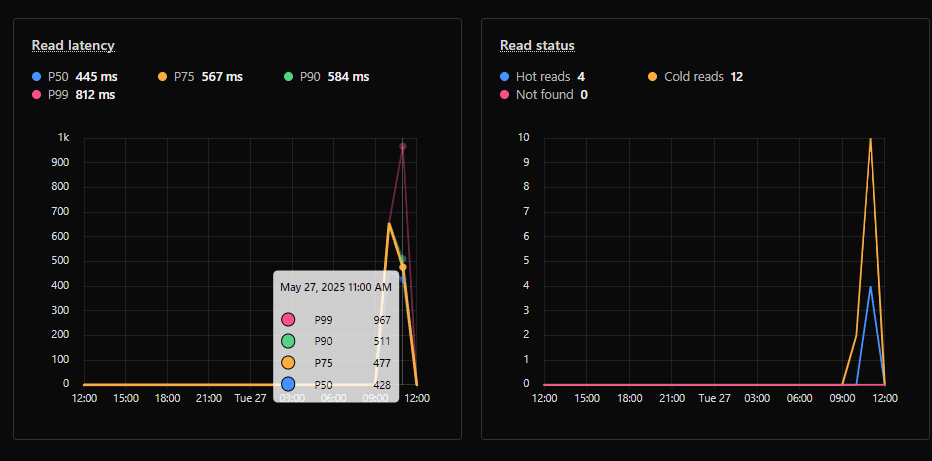The width and height of the screenshot is (932, 461).
Task: Select the P99 pink circle in tooltip
Action: coord(288,320)
